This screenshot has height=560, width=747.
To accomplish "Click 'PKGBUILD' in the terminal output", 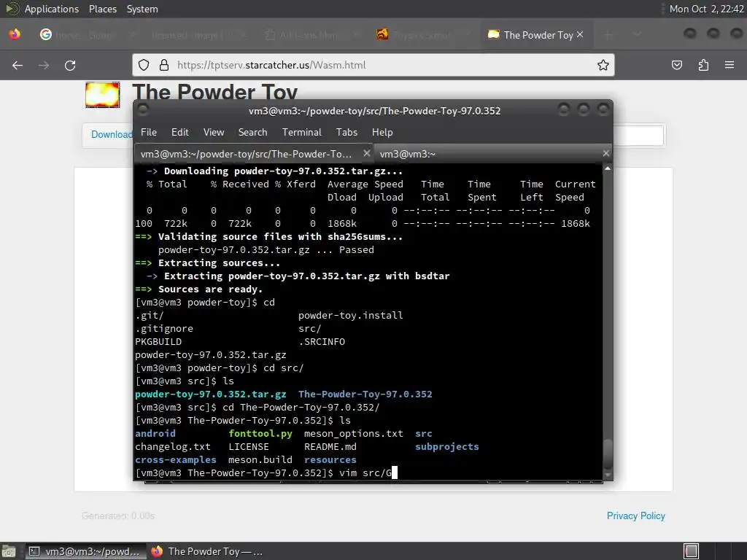I will point(158,342).
